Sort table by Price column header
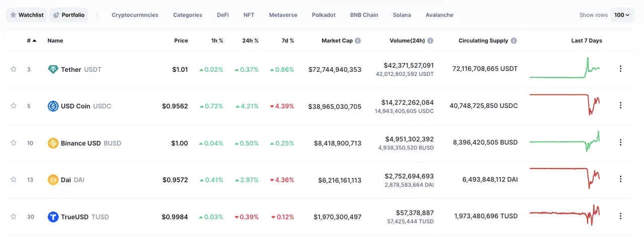644x237 pixels. [x=181, y=41]
